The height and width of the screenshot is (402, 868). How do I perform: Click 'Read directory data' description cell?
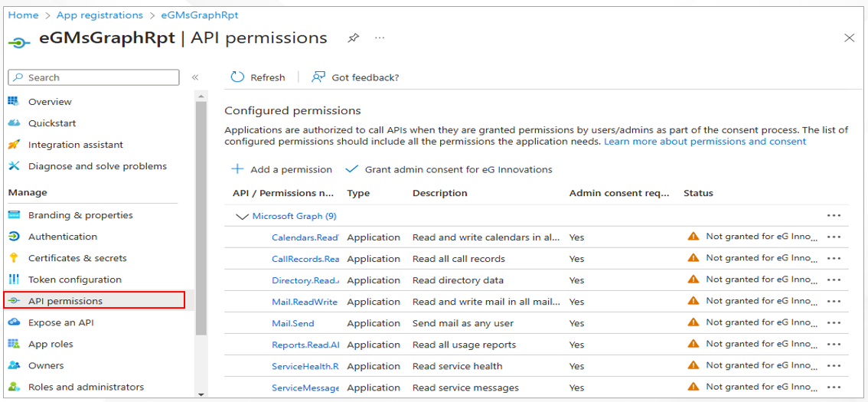coord(458,280)
